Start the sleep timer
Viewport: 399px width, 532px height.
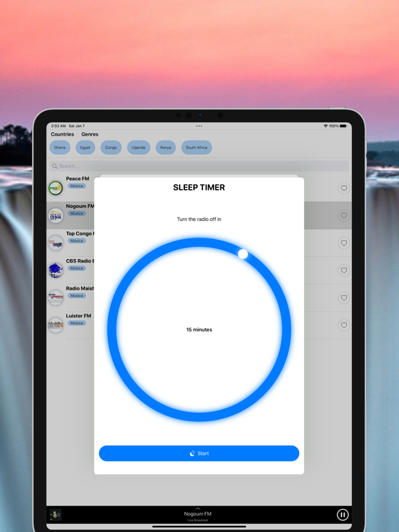tap(199, 453)
